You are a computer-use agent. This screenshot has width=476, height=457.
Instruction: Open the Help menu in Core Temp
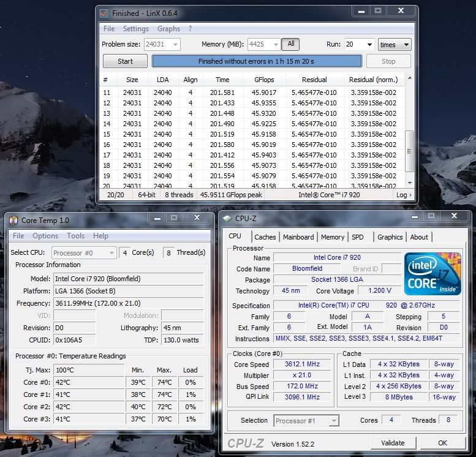tap(100, 236)
